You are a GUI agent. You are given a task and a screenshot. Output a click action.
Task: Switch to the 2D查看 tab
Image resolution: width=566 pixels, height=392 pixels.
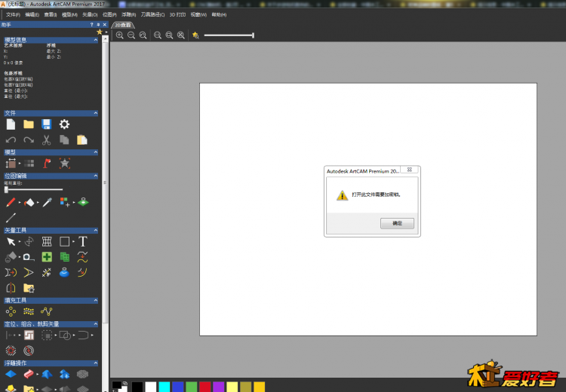123,25
